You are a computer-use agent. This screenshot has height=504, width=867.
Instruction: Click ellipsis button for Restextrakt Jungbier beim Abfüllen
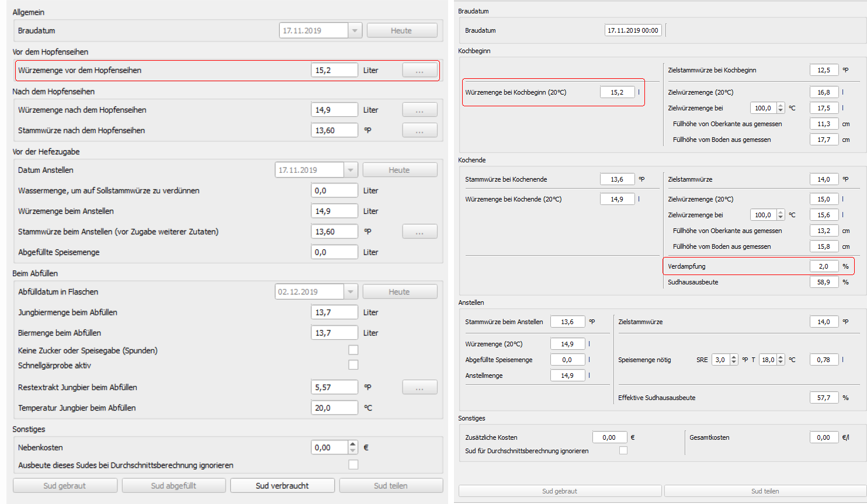point(419,388)
